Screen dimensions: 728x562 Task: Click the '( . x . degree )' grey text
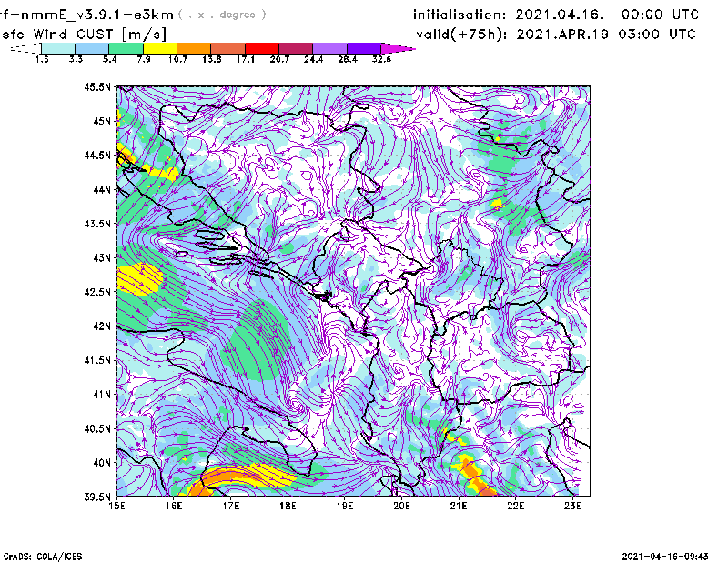click(x=222, y=15)
